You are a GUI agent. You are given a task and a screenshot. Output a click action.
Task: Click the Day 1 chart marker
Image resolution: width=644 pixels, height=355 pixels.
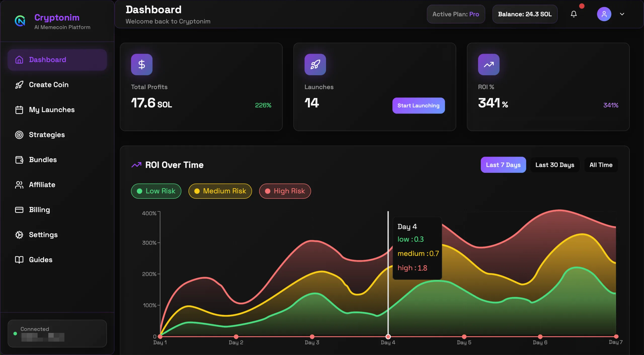click(160, 337)
